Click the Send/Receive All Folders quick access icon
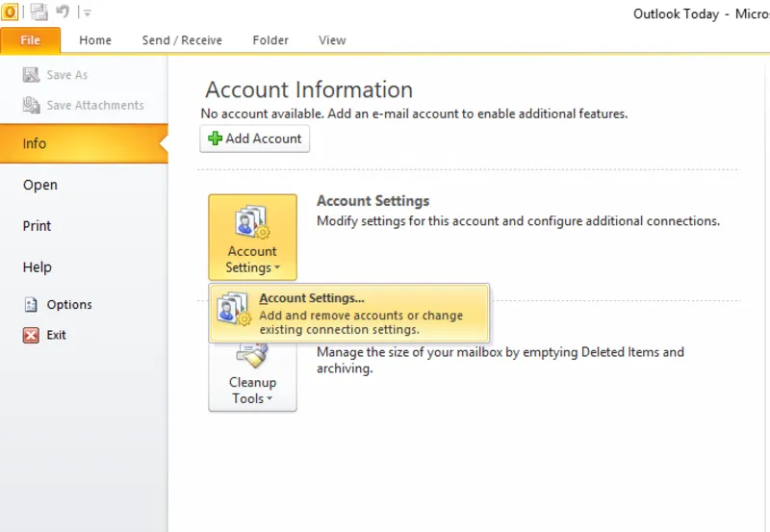Screen dimensions: 770x532 (38, 12)
